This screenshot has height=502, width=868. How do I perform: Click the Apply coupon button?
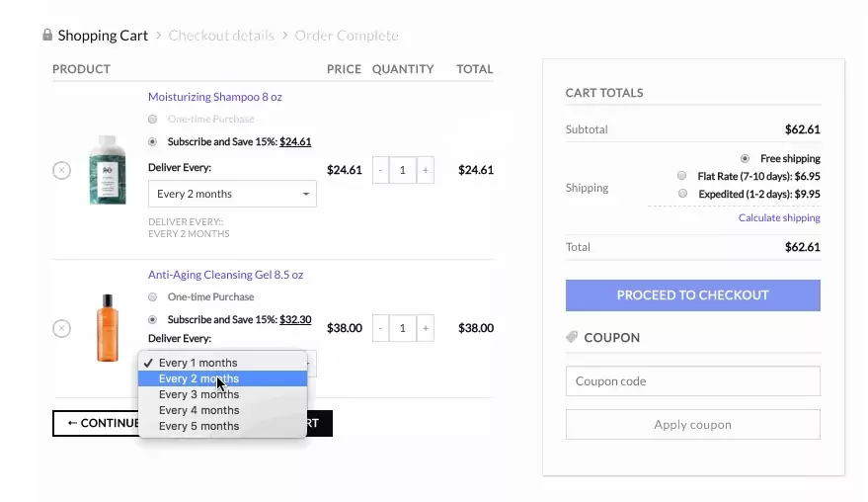click(692, 425)
